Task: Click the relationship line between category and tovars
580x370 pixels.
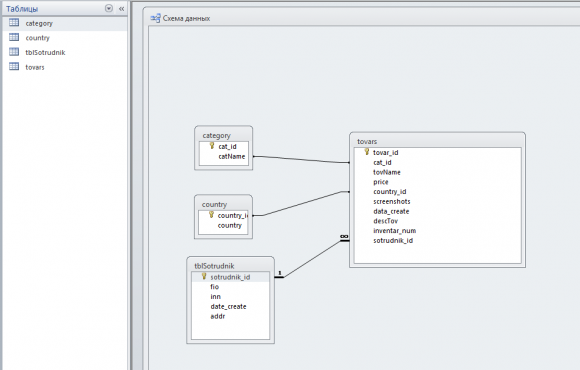Action: coord(301,159)
